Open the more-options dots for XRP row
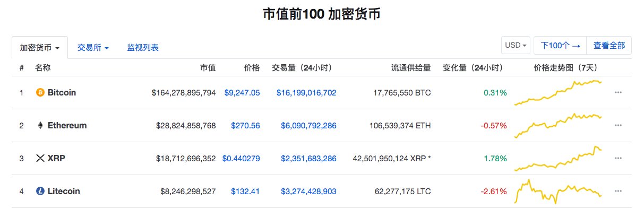 click(618, 159)
